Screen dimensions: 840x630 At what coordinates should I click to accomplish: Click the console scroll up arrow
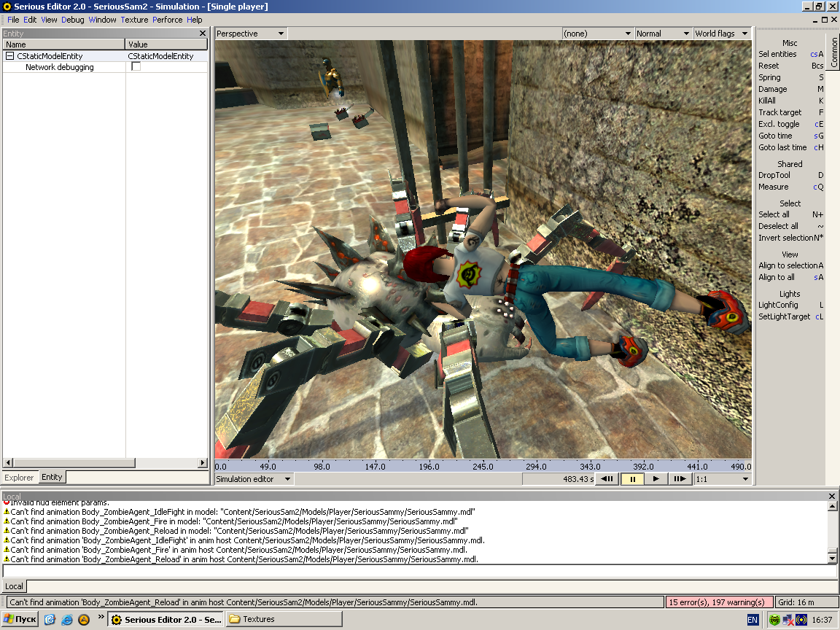click(832, 506)
